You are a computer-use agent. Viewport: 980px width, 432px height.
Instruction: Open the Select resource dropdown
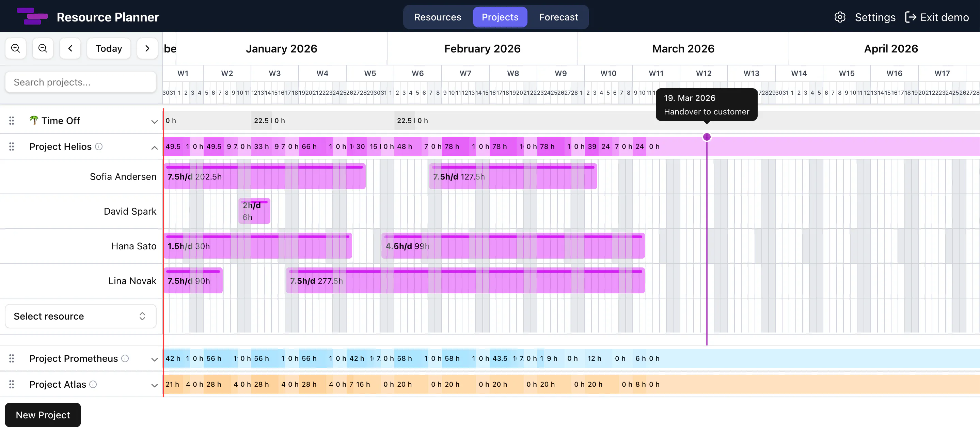(81, 316)
